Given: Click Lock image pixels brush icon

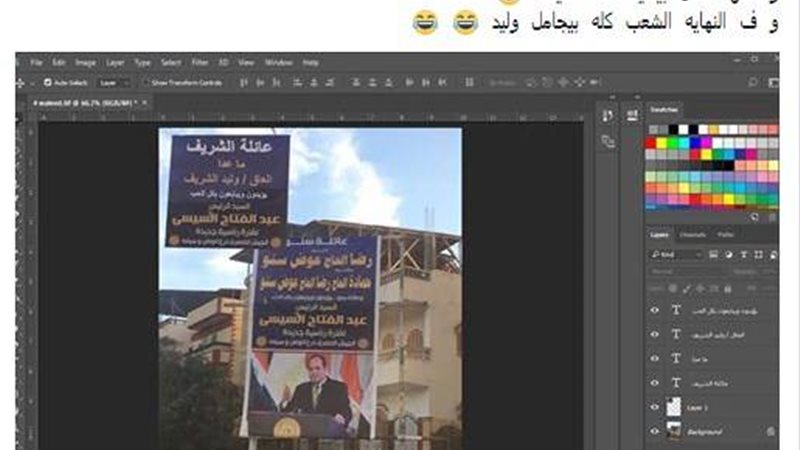Looking at the screenshot, I should (687, 289).
